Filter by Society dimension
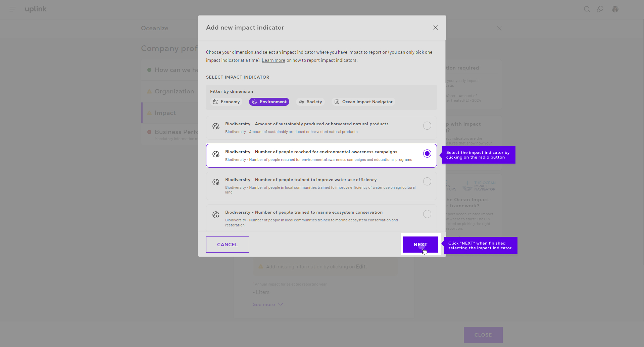 coord(310,102)
